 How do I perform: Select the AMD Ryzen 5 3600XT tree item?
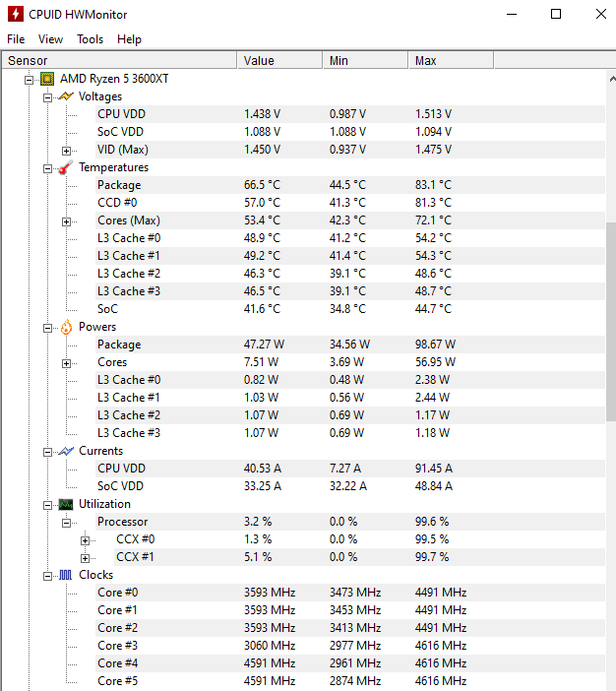click(x=114, y=79)
